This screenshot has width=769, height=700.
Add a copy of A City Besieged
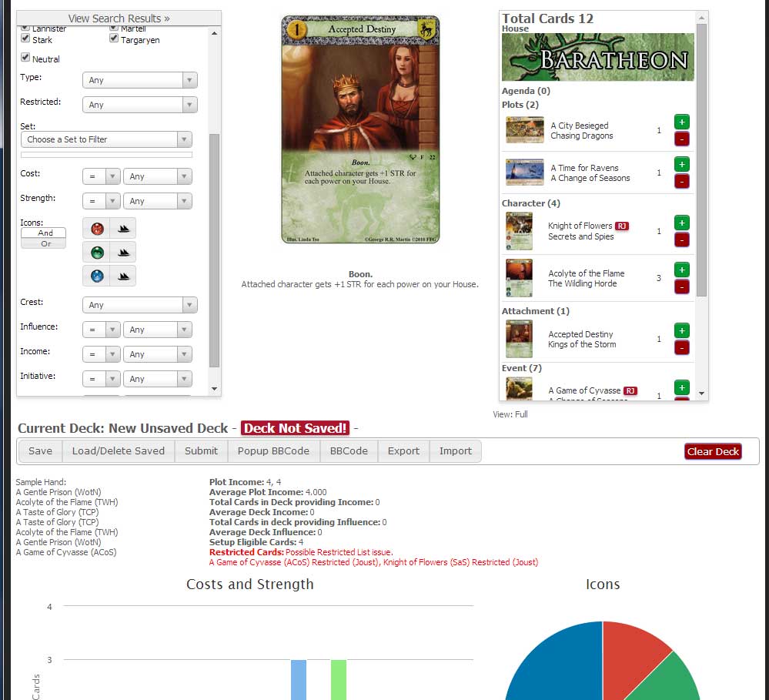682,122
